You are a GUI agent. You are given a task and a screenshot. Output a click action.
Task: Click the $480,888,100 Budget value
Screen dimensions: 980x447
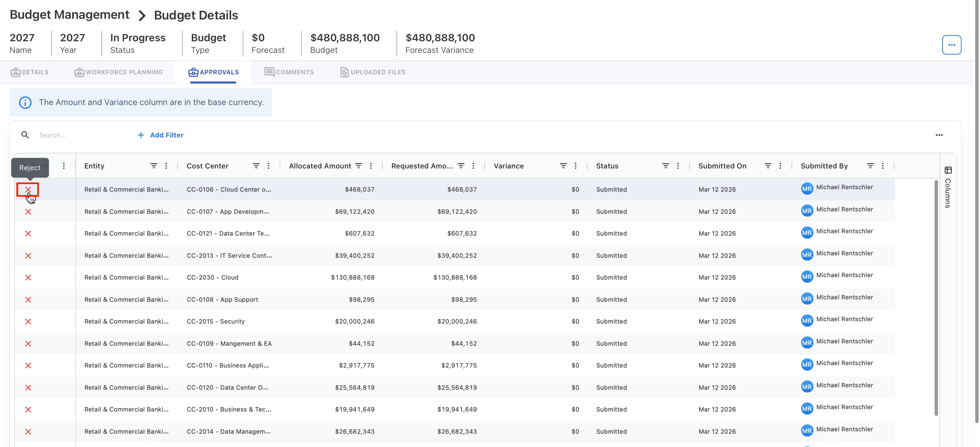[x=345, y=38]
